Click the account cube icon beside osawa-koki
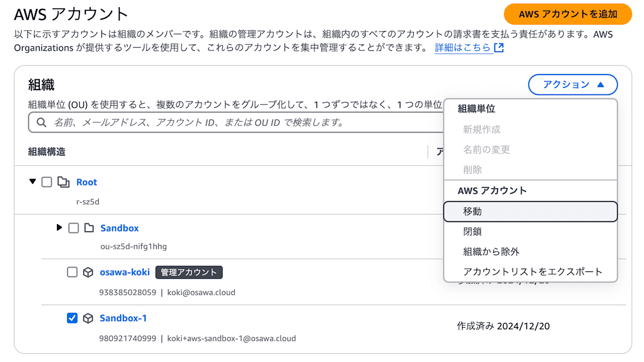Screen dimensions: 644x362 pos(88,272)
